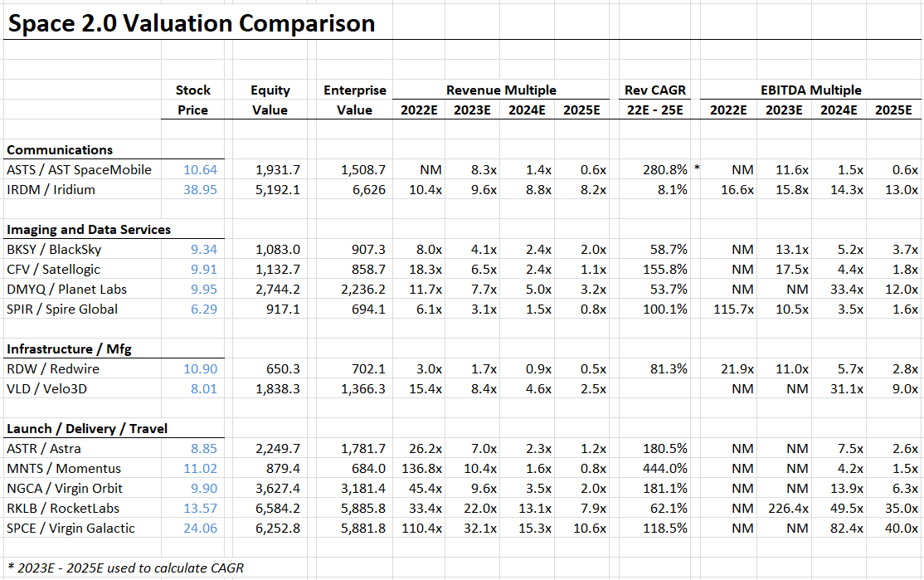924x580 pixels.
Task: Select Spire Global 2022E EBITDA multiple 115.7x
Action: (734, 309)
